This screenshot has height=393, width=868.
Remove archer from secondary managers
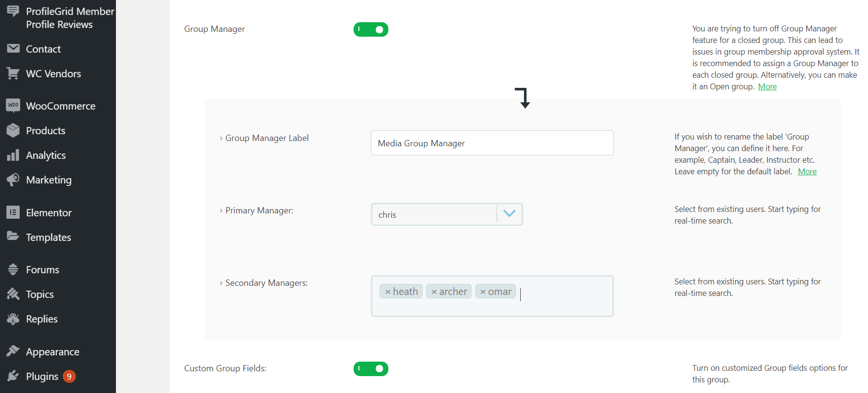pos(434,292)
